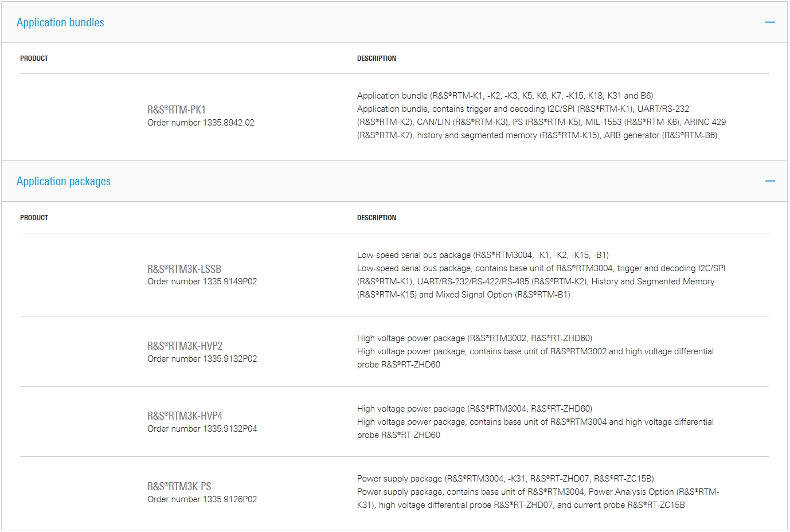Click PRODUCT column header under Application bundles
Screen dimensions: 790x532
point(34,58)
